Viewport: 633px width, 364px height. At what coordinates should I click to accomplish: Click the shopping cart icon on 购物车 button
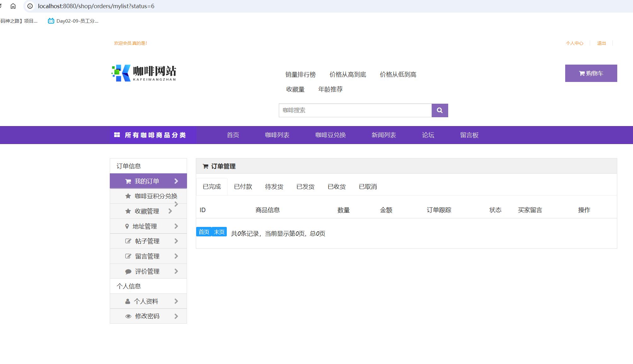point(581,73)
